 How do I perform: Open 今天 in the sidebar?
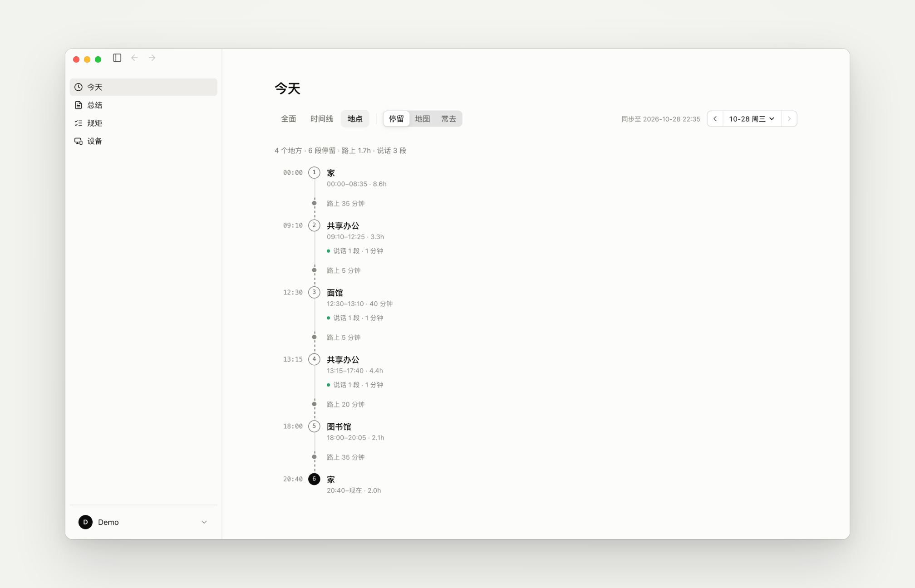pos(143,87)
